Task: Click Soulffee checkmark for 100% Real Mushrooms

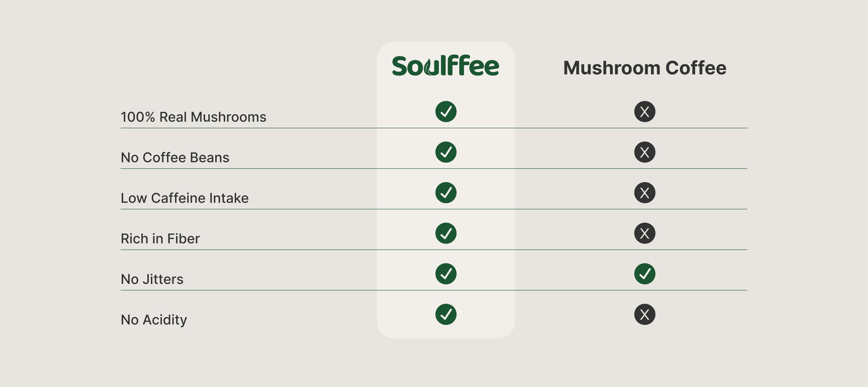Action: [x=446, y=111]
